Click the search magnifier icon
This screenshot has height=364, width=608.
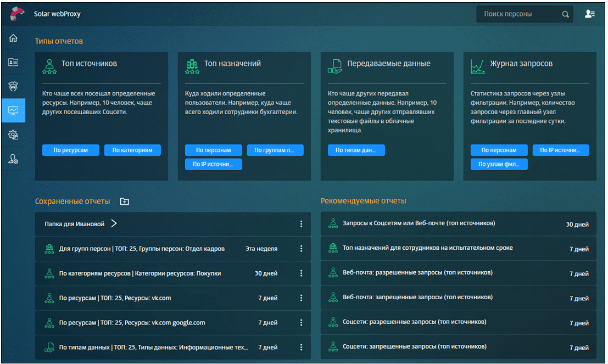pos(566,14)
